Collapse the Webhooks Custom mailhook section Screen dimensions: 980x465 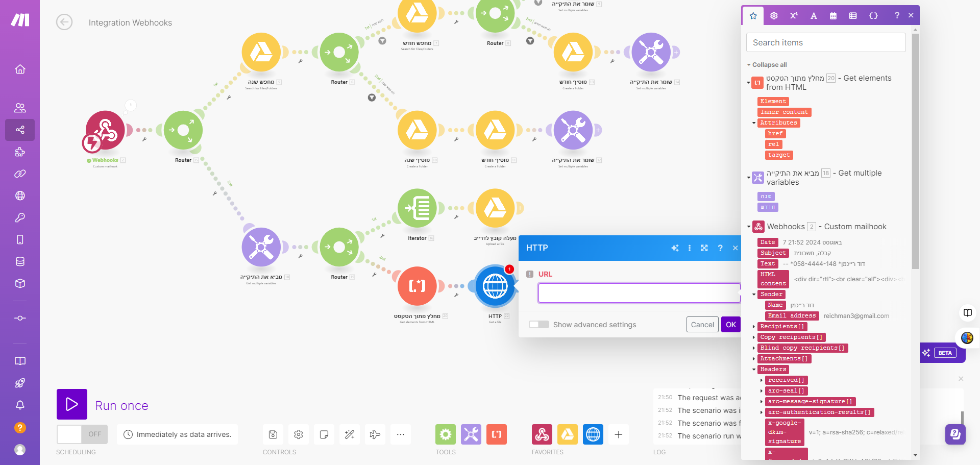749,227
